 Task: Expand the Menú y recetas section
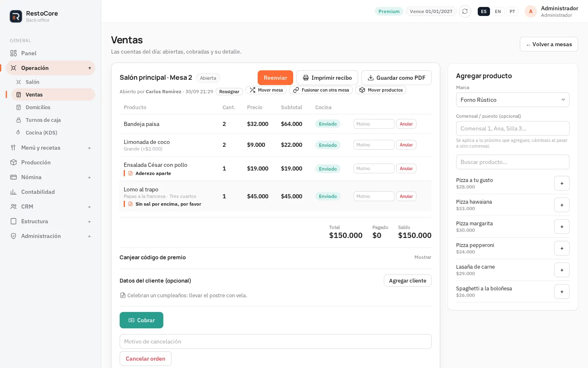pos(51,148)
